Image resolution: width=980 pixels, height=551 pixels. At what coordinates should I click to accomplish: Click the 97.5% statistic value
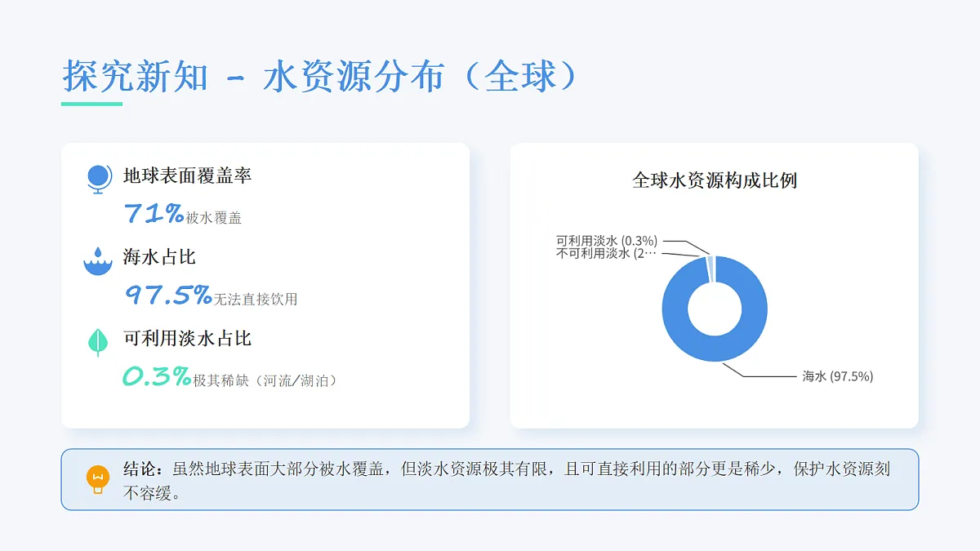[168, 295]
